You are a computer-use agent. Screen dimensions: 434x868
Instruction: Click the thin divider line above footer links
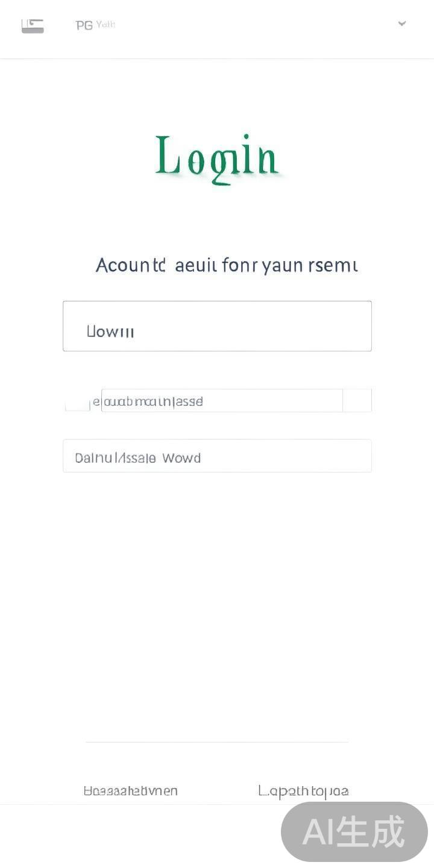click(217, 742)
